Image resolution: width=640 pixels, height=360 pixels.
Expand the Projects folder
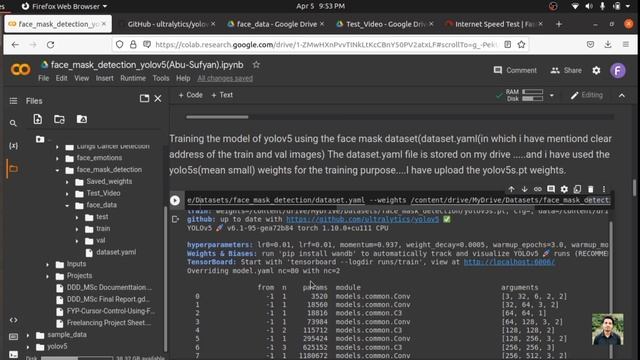(x=48, y=276)
